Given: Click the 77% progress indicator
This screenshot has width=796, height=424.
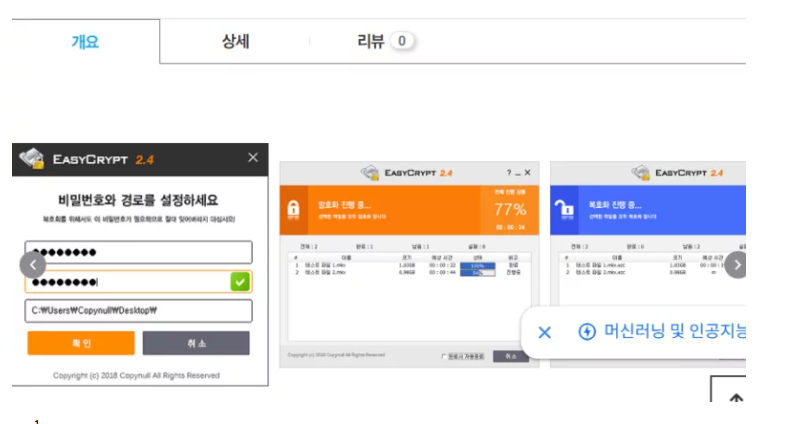Looking at the screenshot, I should tap(510, 209).
